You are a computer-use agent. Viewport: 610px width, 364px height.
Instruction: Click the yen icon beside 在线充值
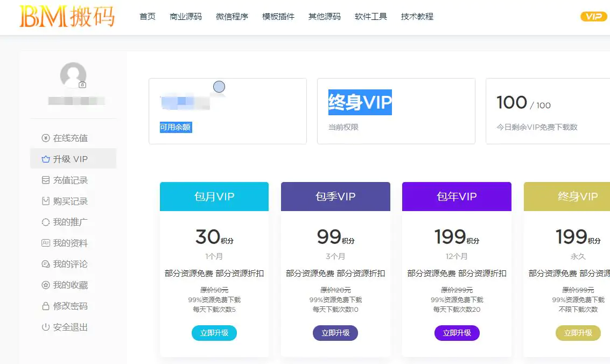(46, 138)
